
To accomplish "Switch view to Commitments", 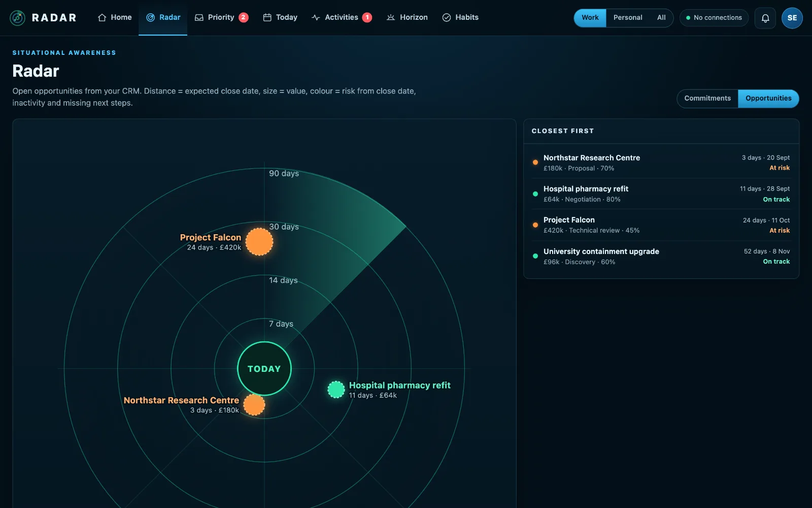I will coord(707,99).
